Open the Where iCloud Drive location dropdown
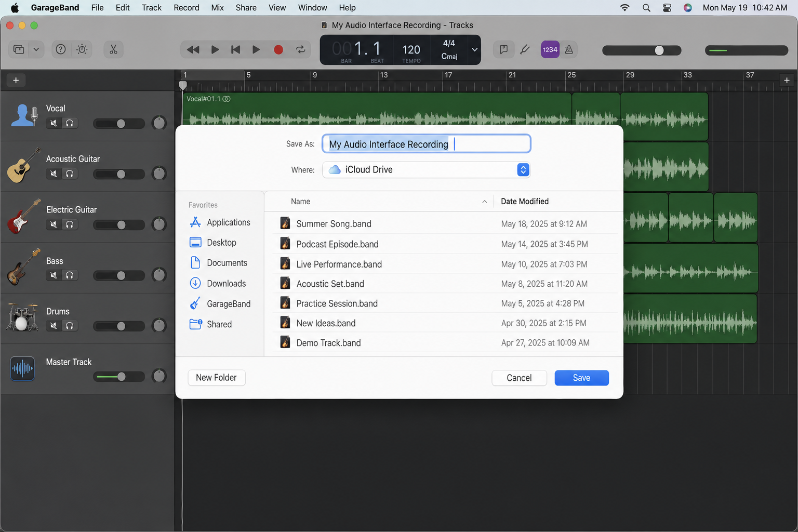 coord(426,170)
